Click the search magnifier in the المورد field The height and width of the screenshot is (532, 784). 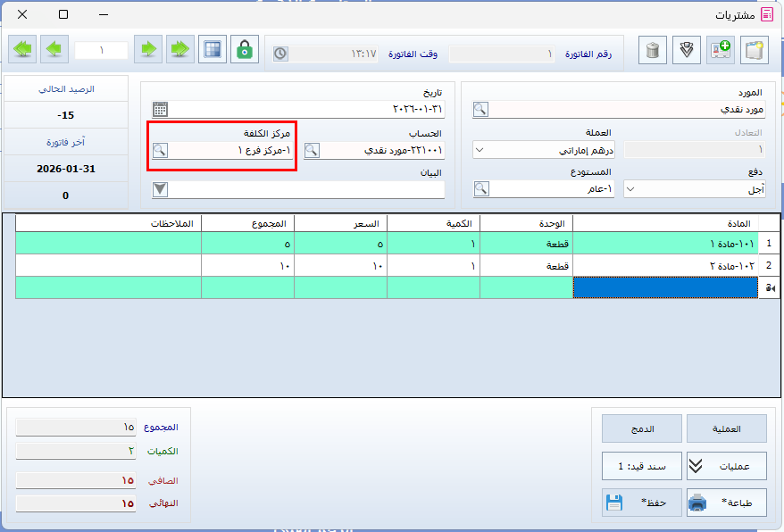[x=480, y=110]
